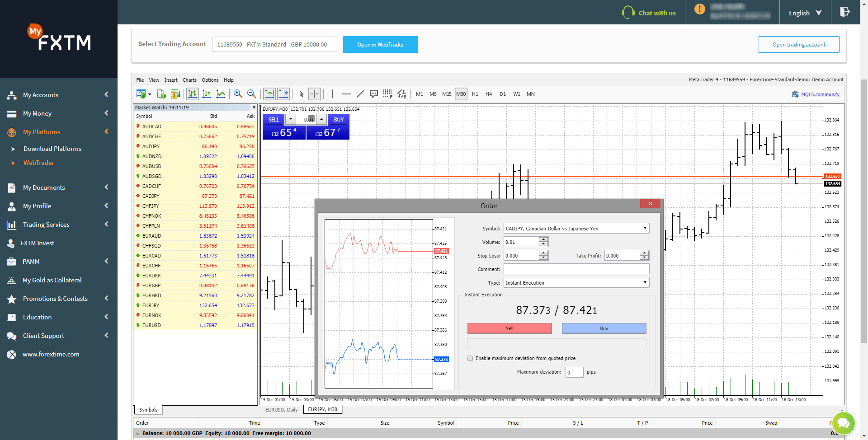Open the green live chat bubble
Viewport: 868px width, 440px height.
pyautogui.click(x=843, y=423)
